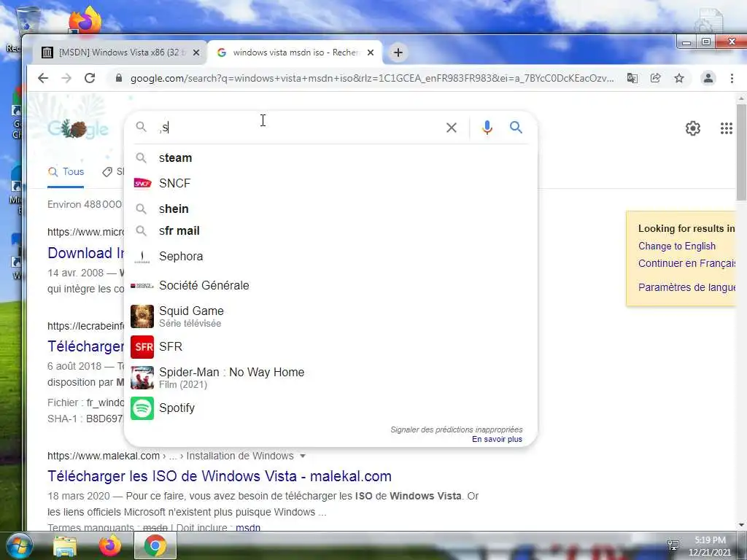
Task: Click the green Spotify logo icon
Action: 142,408
